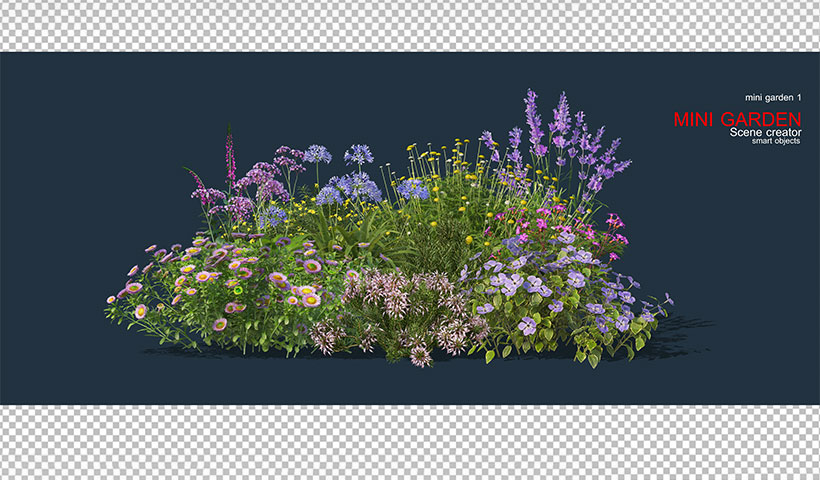
Task: Click the empty dark blue background area
Action: (x=100, y=150)
